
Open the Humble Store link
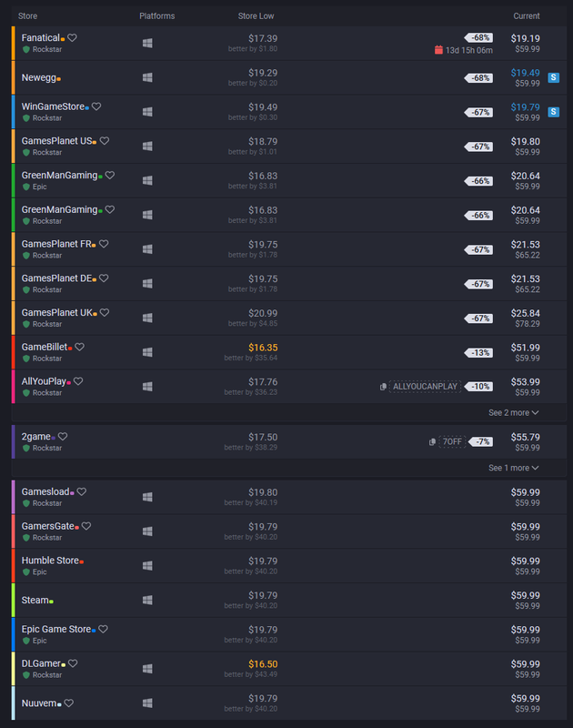50,561
